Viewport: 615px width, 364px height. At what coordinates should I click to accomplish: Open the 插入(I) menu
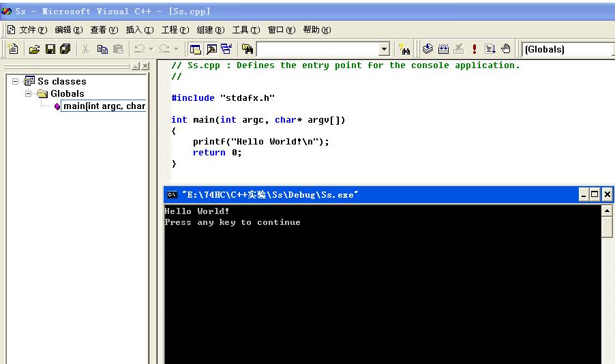[140, 30]
